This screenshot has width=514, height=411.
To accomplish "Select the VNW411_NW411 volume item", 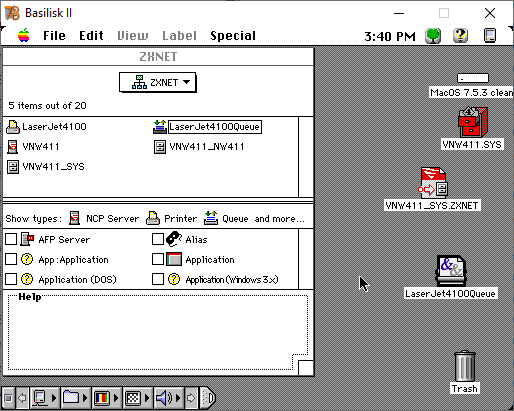I will tap(199, 147).
